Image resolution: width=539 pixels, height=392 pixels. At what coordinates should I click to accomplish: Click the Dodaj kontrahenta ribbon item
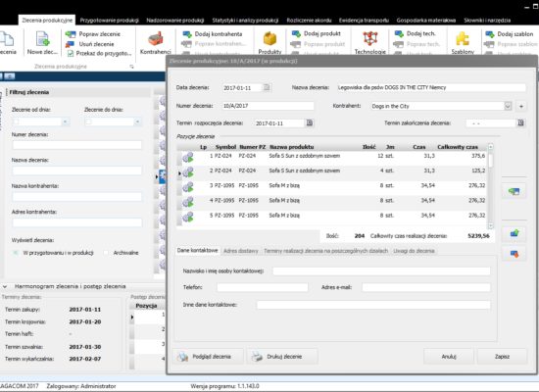(x=213, y=34)
